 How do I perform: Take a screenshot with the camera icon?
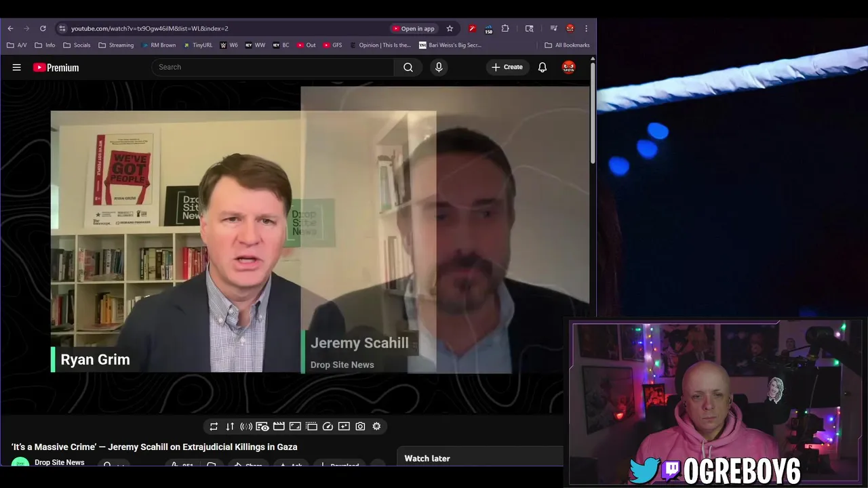point(360,426)
